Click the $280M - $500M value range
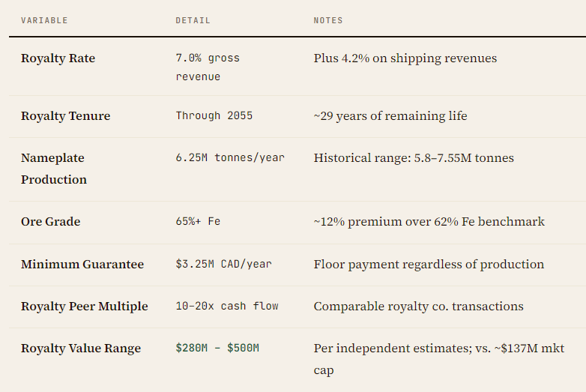The height and width of the screenshot is (392, 586). (217, 349)
